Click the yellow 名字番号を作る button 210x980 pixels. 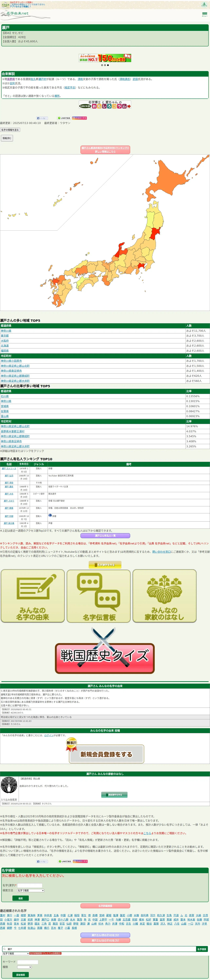105,565
